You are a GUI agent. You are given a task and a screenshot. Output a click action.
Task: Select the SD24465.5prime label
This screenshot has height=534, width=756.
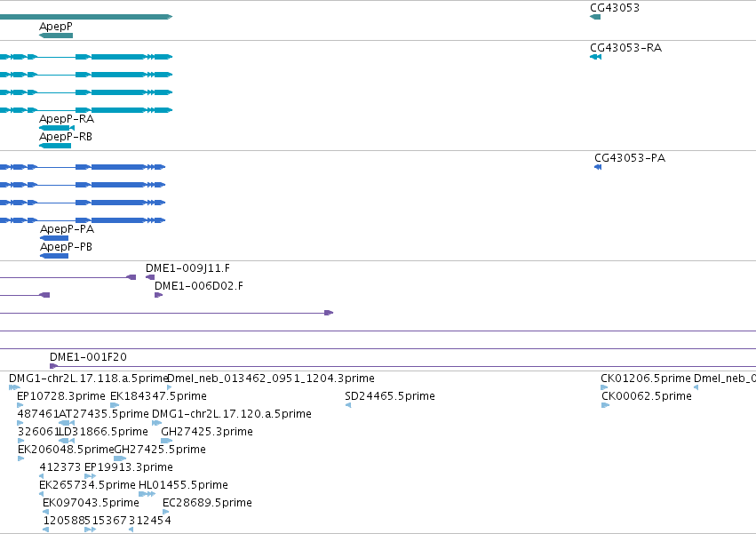[390, 396]
